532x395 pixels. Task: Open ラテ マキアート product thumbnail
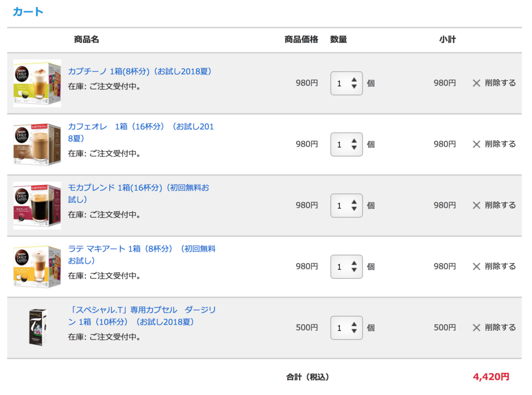coord(37,266)
